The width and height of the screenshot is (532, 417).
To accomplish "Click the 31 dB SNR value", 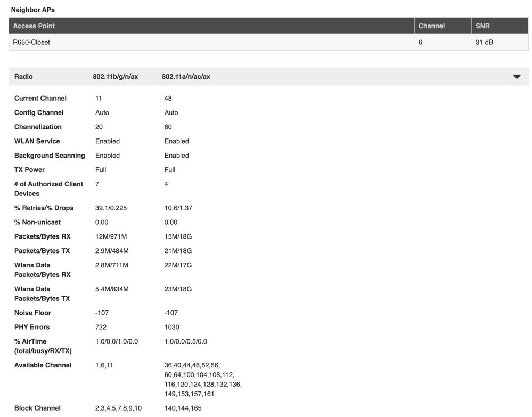I will [484, 42].
